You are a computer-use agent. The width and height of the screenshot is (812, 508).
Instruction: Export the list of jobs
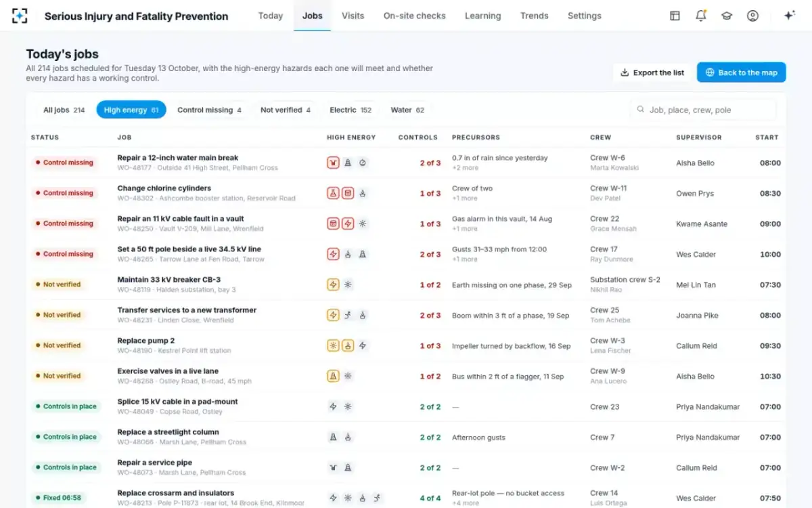click(x=652, y=72)
